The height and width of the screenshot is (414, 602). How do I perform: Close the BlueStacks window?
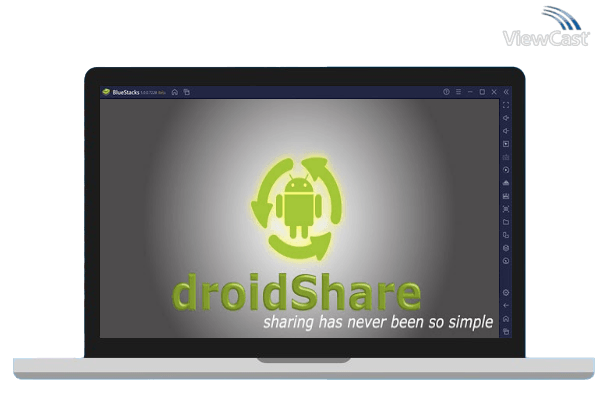click(x=494, y=92)
